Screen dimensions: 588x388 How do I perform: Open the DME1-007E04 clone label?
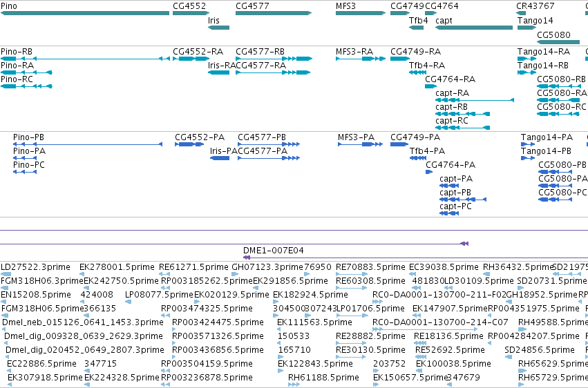tap(274, 251)
